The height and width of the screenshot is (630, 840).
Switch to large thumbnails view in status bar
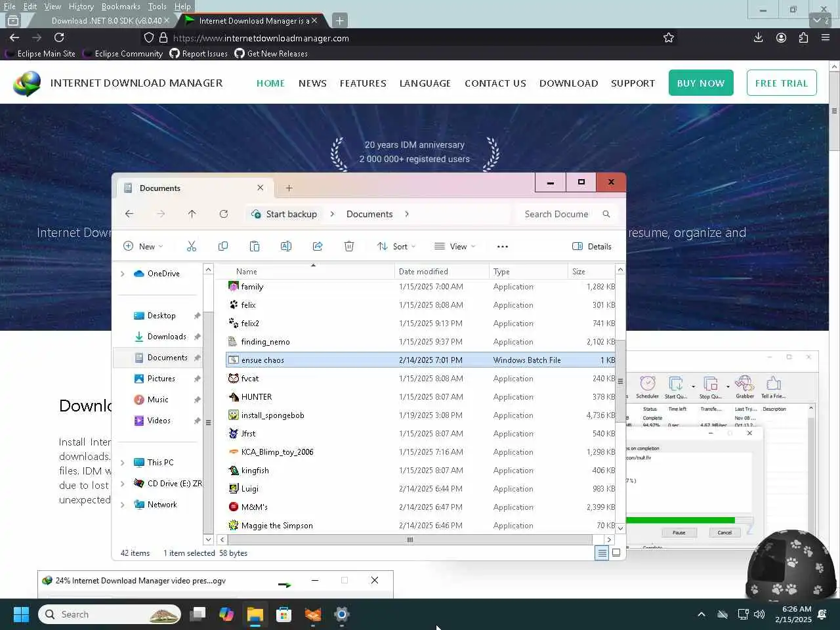(616, 553)
